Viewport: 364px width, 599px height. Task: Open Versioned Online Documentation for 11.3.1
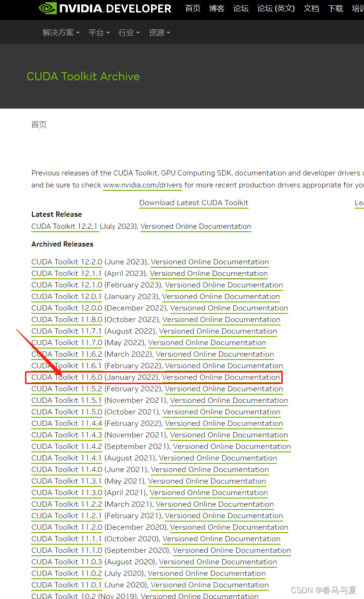[207, 481]
